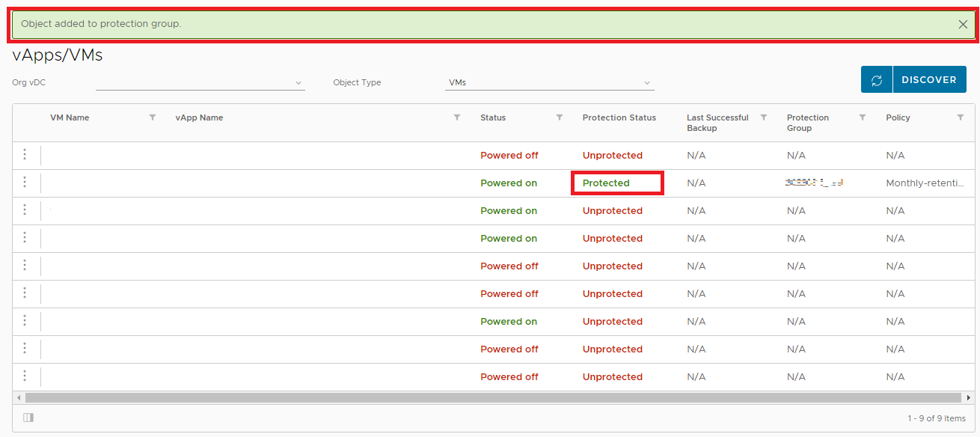Viewport: 980px width, 437px height.
Task: Open the column toggle panel at bottom-left
Action: (28, 418)
